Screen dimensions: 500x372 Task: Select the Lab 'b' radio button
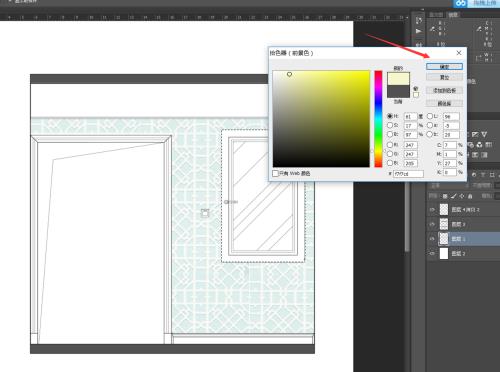(430, 134)
